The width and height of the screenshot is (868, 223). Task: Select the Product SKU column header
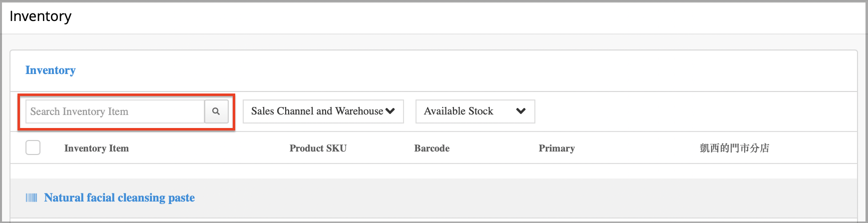(x=318, y=148)
